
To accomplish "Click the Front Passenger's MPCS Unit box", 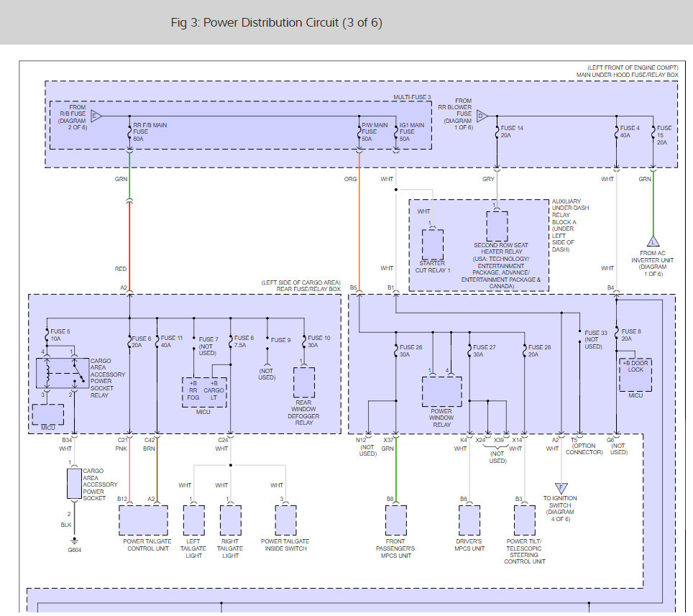I will pos(395,520).
